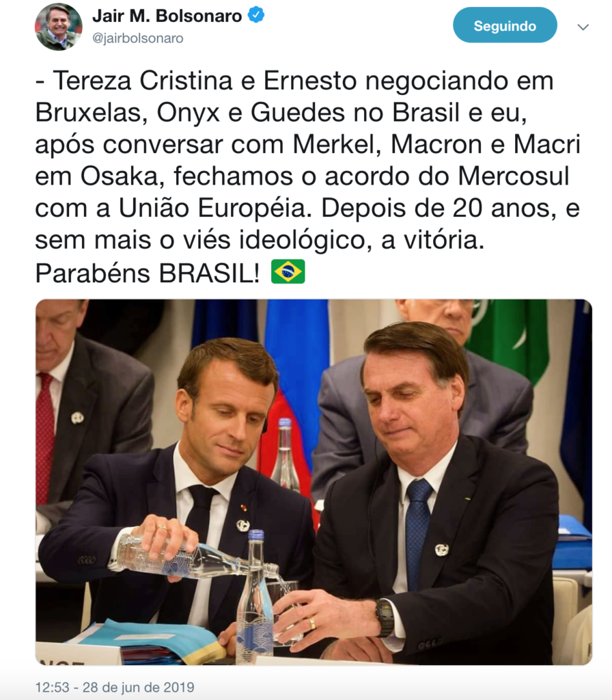Open Jair M. Bolsonaro display name
This screenshot has width=612, height=700.
167,16
